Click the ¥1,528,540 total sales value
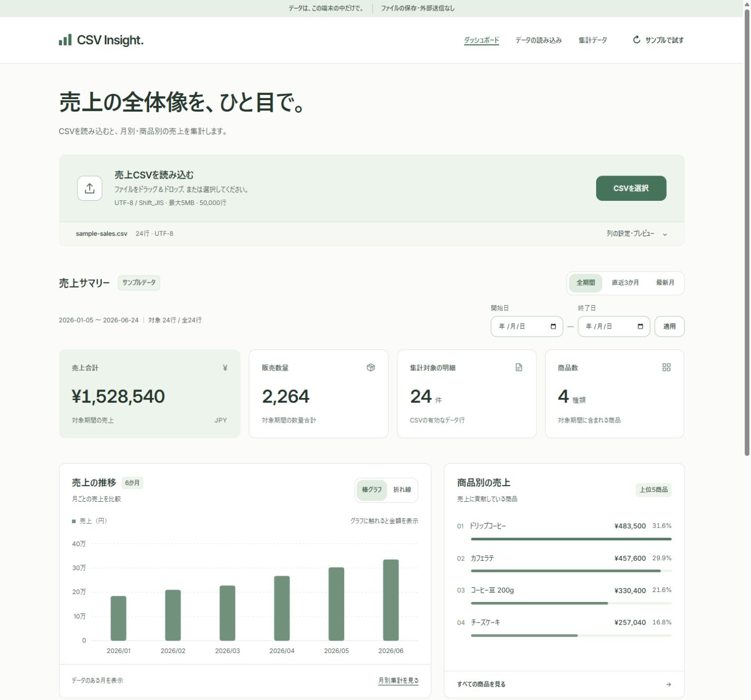 pyautogui.click(x=119, y=396)
